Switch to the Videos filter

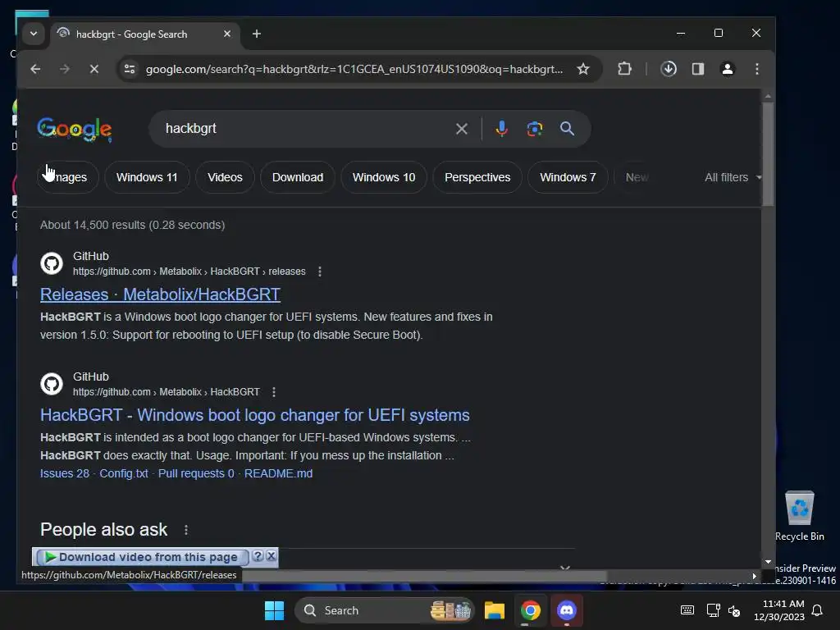coord(225,177)
